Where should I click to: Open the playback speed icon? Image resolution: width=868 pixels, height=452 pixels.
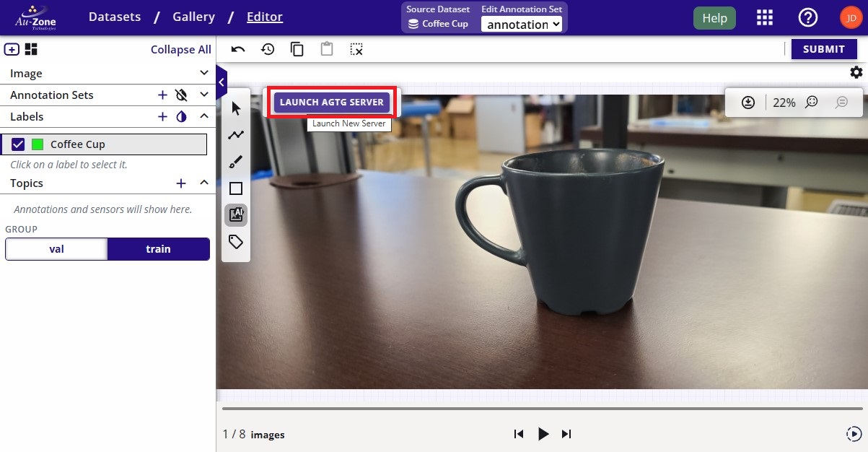tap(853, 434)
